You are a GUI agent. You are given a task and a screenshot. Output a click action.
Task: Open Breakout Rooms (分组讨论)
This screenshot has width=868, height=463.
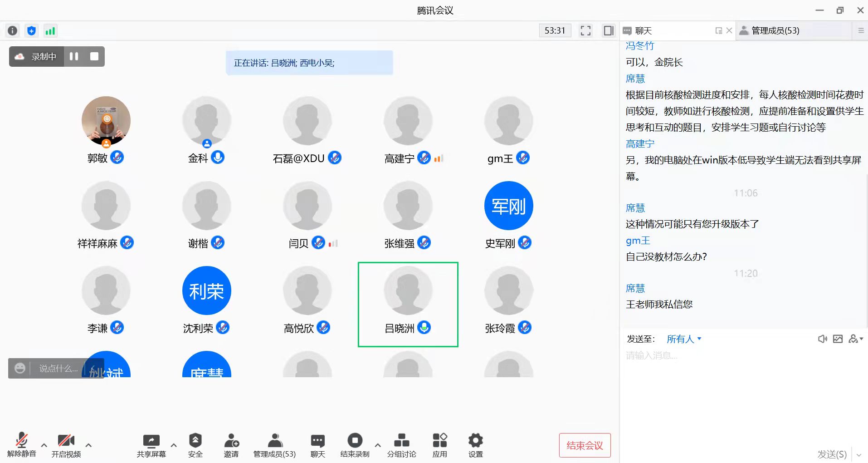coord(401,445)
